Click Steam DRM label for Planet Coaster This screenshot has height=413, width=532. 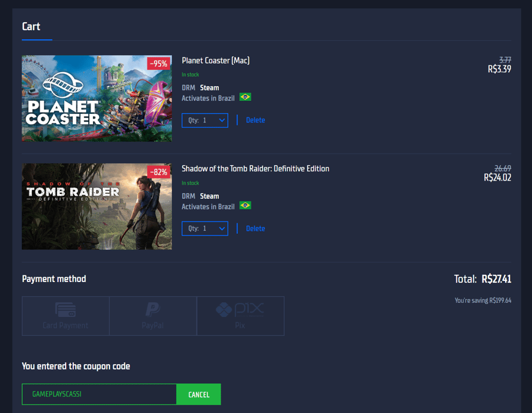(209, 87)
